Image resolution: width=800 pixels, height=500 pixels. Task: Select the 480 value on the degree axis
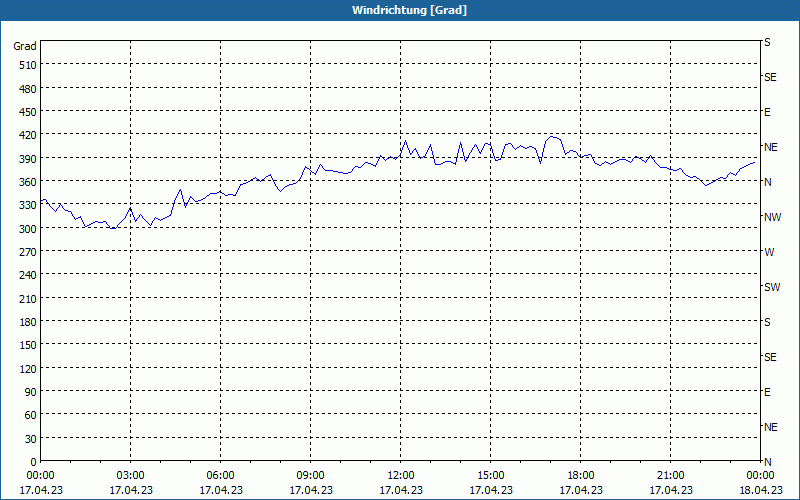(x=28, y=89)
